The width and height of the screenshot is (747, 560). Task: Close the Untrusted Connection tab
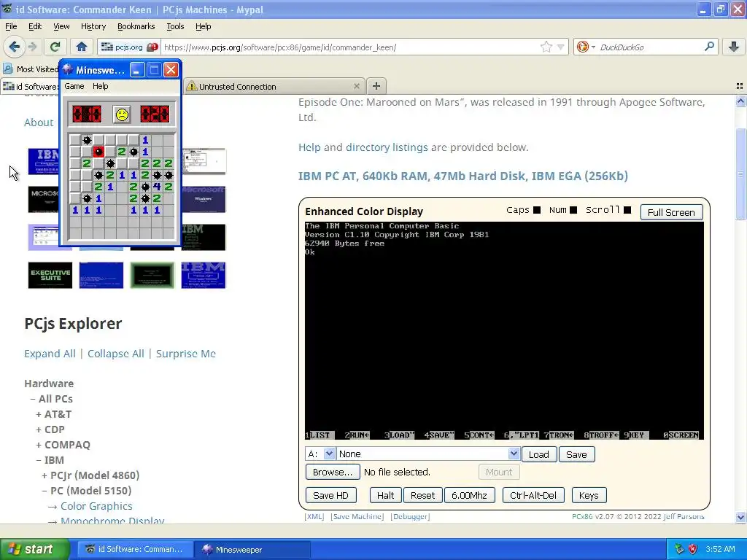[356, 86]
